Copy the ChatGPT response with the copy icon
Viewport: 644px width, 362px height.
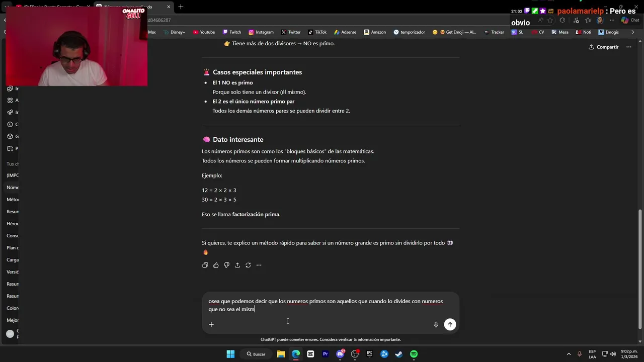(x=205, y=265)
